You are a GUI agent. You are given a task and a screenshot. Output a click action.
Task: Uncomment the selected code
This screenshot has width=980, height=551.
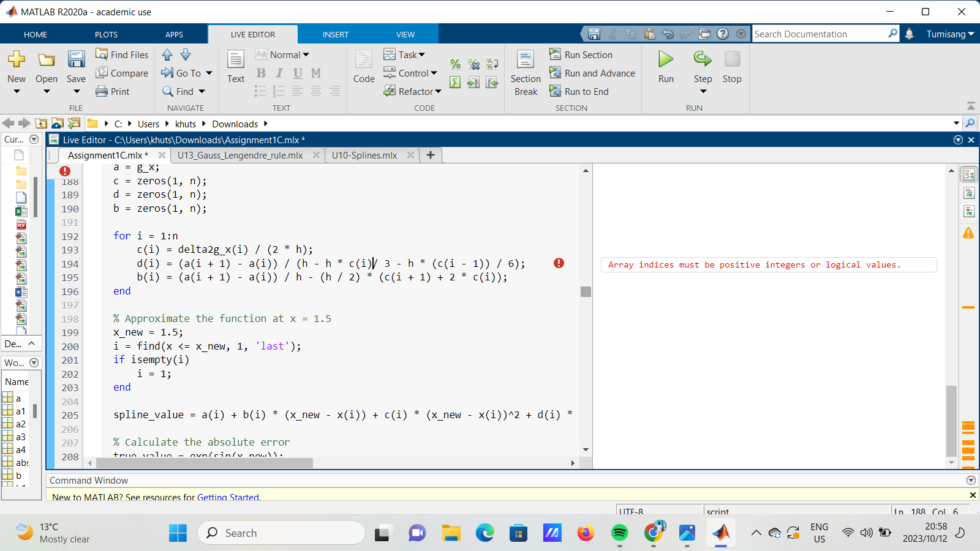[473, 64]
